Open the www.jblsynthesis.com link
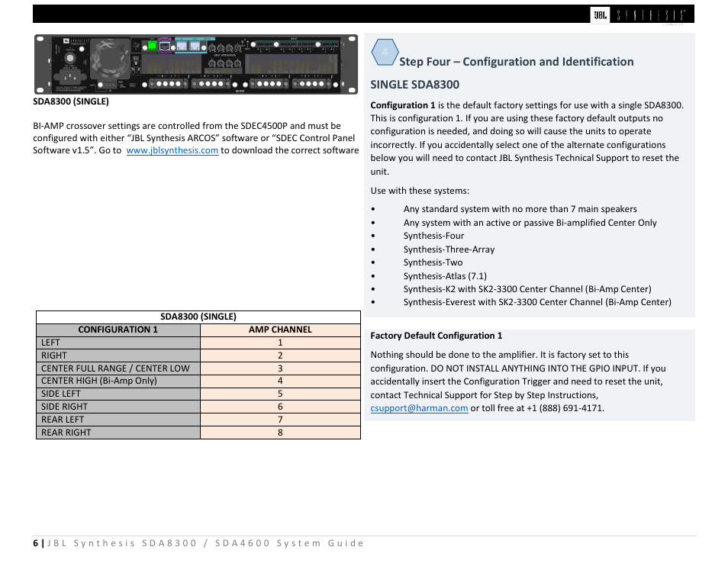 pos(172,150)
